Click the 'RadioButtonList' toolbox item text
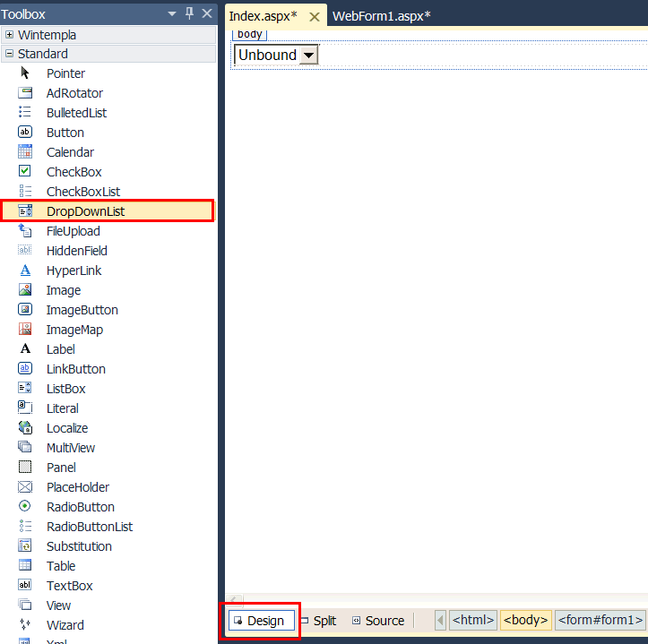This screenshot has height=644, width=648. (90, 527)
